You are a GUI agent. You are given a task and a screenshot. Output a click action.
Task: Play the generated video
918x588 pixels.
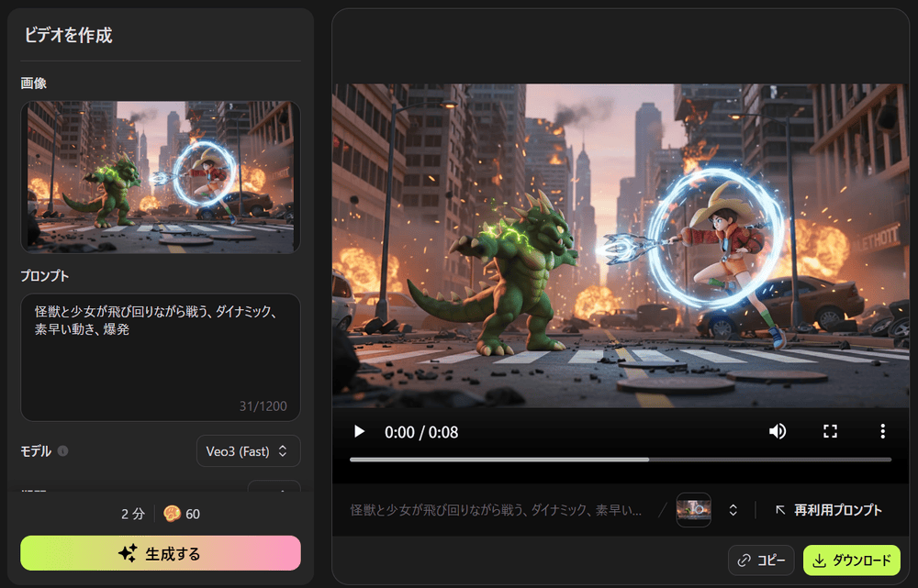(x=359, y=432)
